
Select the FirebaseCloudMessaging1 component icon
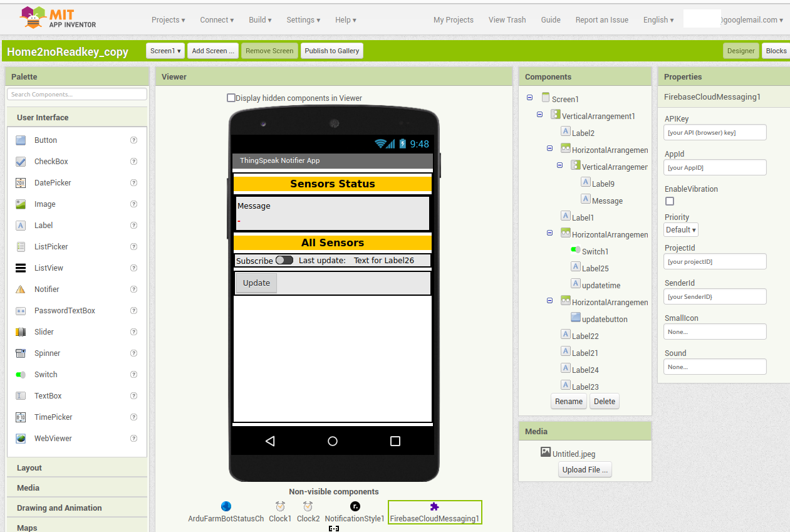coord(435,507)
